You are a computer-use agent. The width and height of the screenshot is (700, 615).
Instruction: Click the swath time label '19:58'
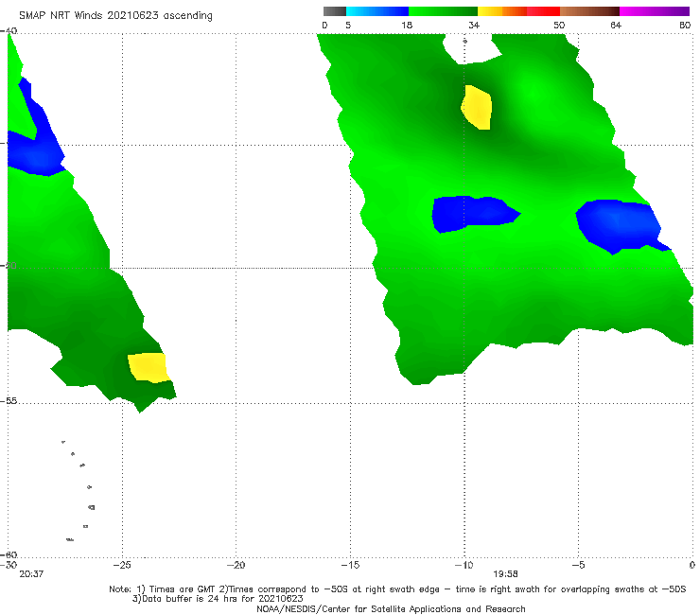[505, 574]
